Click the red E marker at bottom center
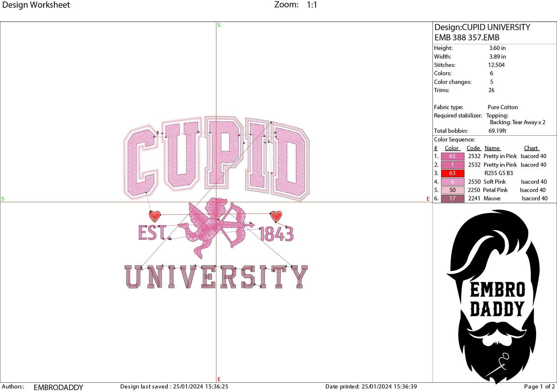Viewport: 557px width, 392px height. 219,379
